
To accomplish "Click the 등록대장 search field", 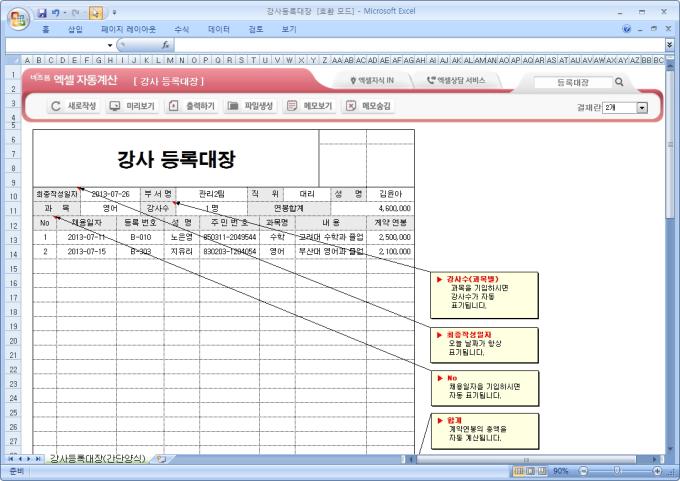I will pyautogui.click(x=572, y=82).
